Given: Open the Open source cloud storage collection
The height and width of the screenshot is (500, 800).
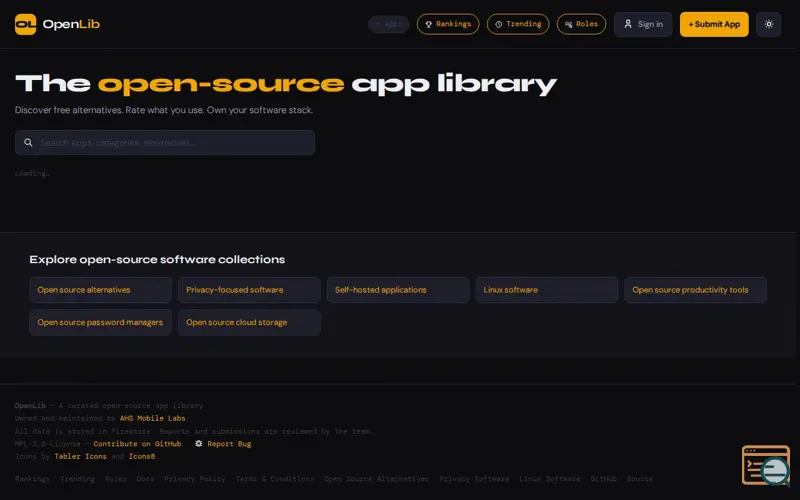Looking at the screenshot, I should tap(249, 322).
